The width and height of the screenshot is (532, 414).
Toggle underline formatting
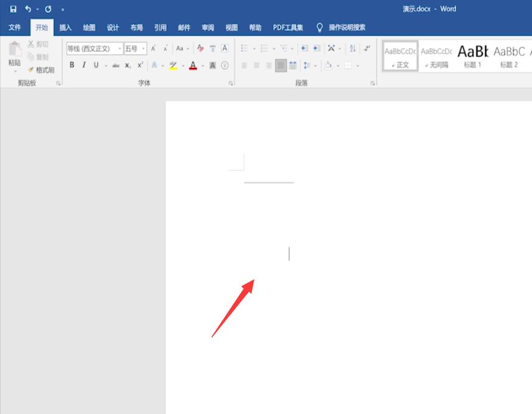click(96, 65)
